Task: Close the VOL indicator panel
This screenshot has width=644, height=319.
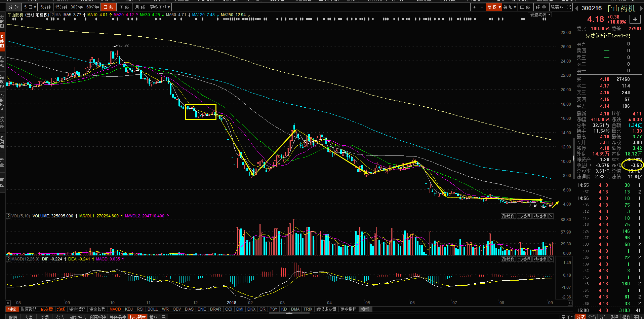Action: pyautogui.click(x=551, y=216)
